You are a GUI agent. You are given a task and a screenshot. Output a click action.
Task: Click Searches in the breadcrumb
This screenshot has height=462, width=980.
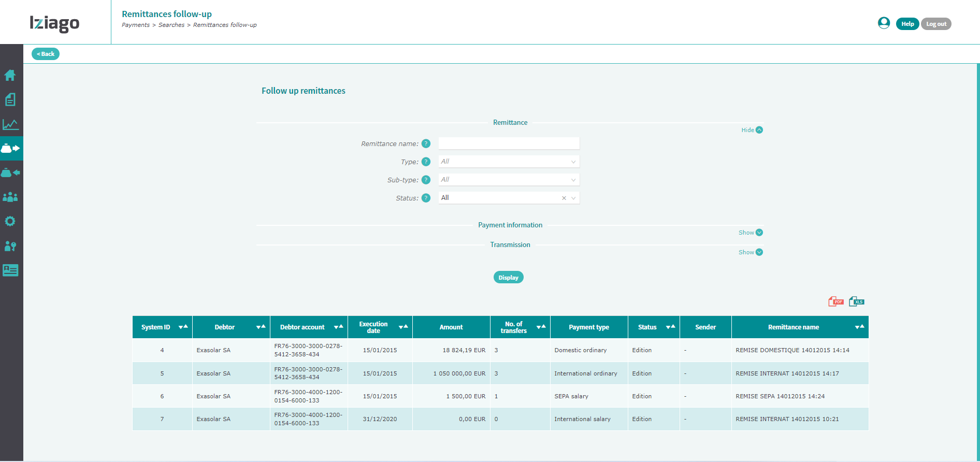[171, 25]
